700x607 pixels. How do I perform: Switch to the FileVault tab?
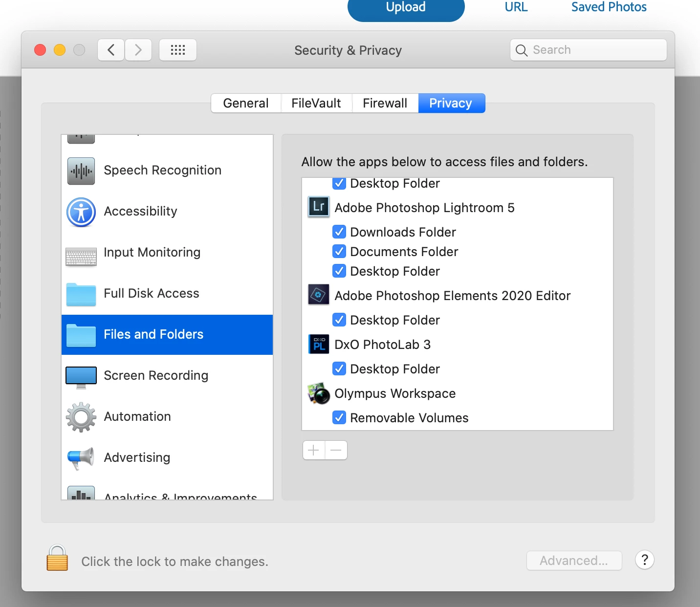click(316, 103)
